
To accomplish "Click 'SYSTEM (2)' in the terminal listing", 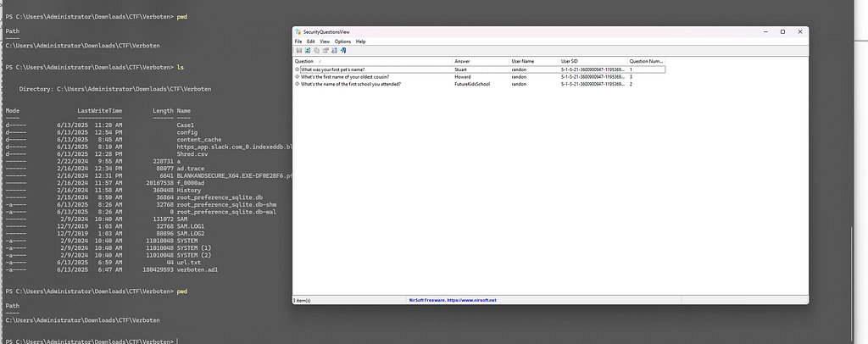I will tap(194, 254).
